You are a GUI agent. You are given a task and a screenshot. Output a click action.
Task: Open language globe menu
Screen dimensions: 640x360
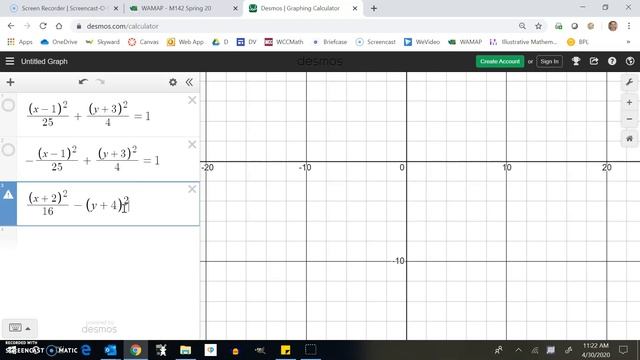[630, 61]
